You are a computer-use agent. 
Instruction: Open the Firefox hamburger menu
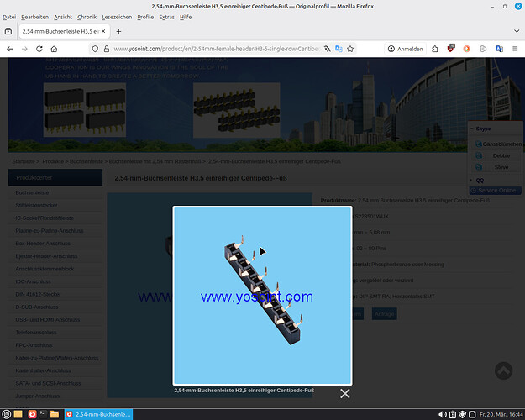point(514,49)
